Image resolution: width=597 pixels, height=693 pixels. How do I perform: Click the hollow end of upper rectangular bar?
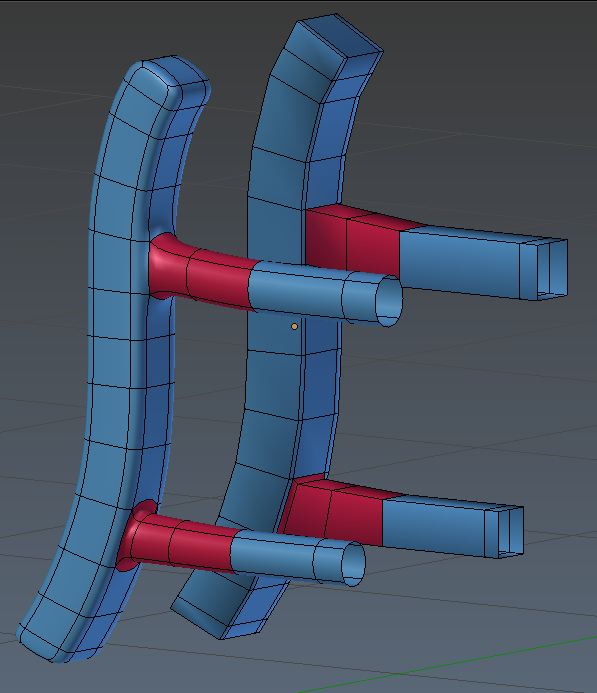[552, 269]
